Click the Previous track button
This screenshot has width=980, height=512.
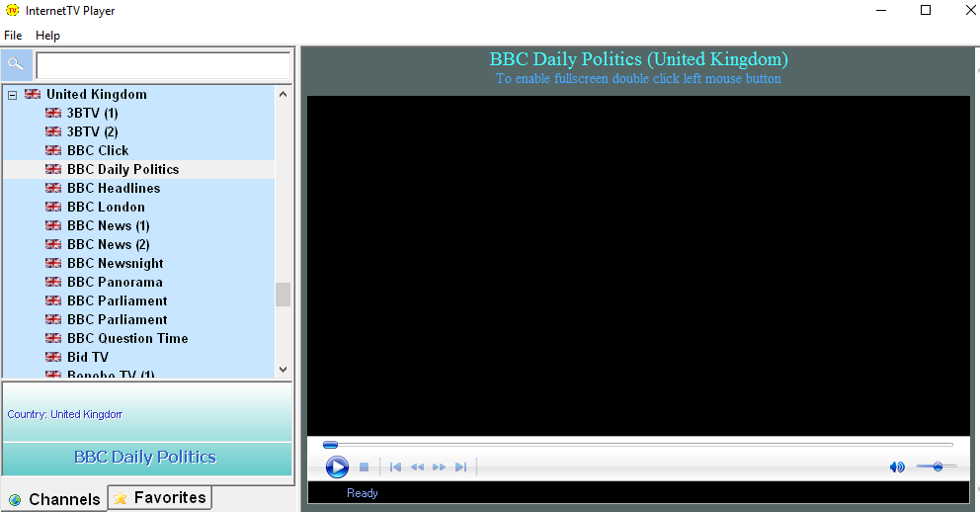pyautogui.click(x=395, y=467)
